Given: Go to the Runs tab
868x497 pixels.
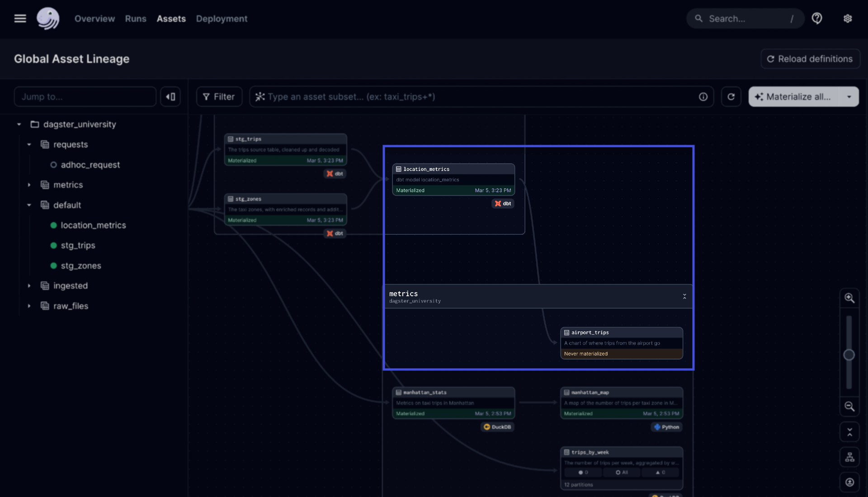Looking at the screenshot, I should pyautogui.click(x=136, y=19).
